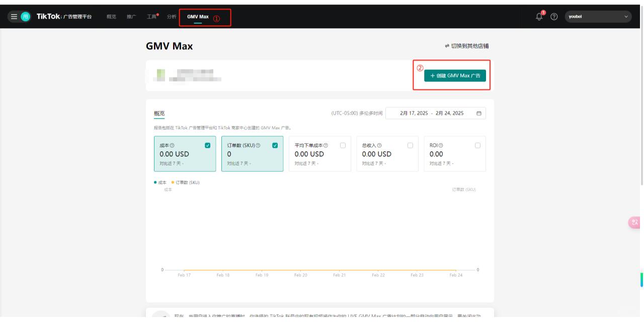The image size is (644, 322).
Task: Click the blurred shop avatar thumbnail
Action: [x=162, y=75]
